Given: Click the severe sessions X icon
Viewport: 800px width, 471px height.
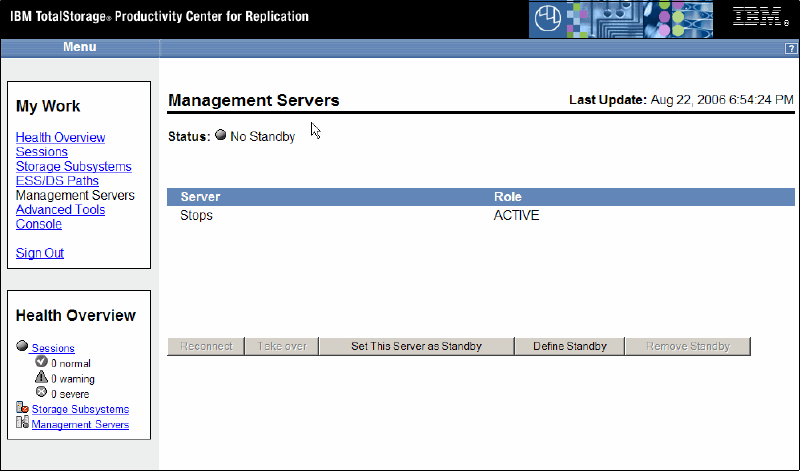Looking at the screenshot, I should 41,392.
